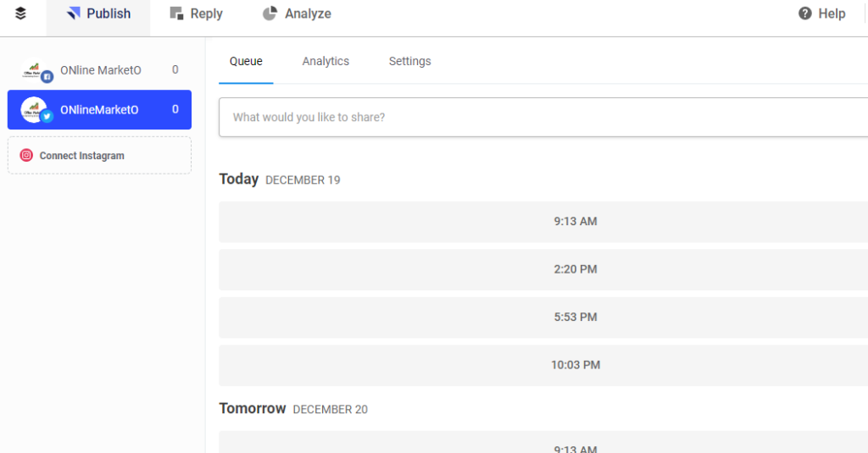Select the Queue tab
Viewport: 868px width, 453px height.
[x=246, y=61]
